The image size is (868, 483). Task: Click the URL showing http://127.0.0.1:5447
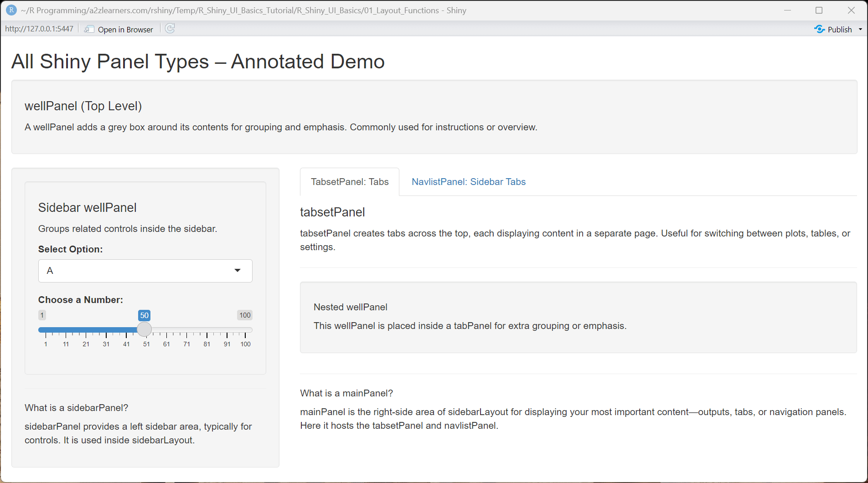[39, 28]
